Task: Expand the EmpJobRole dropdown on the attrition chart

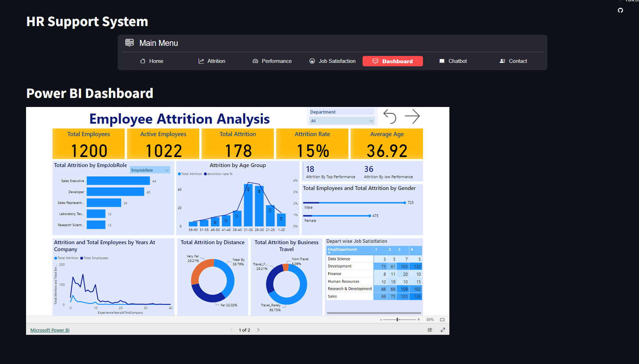Action: pyautogui.click(x=167, y=170)
